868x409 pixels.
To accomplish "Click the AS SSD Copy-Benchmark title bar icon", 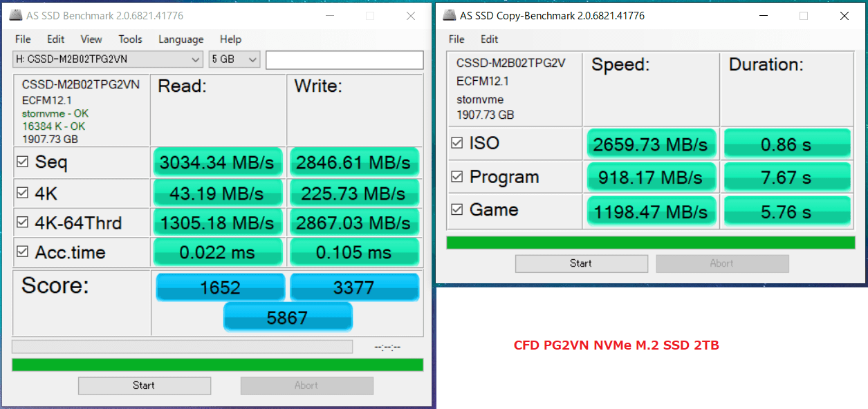I will tap(450, 15).
